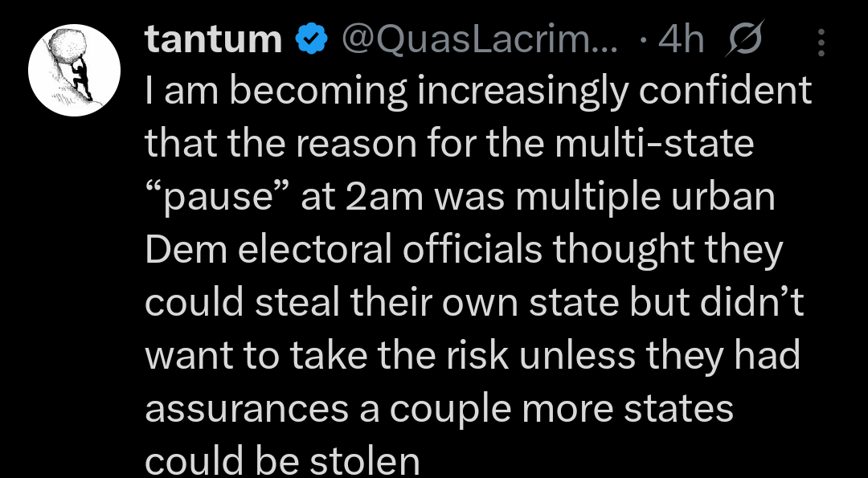The width and height of the screenshot is (868, 478).
Task: Click the quoted word "pause" in tweet
Action: click(x=217, y=198)
